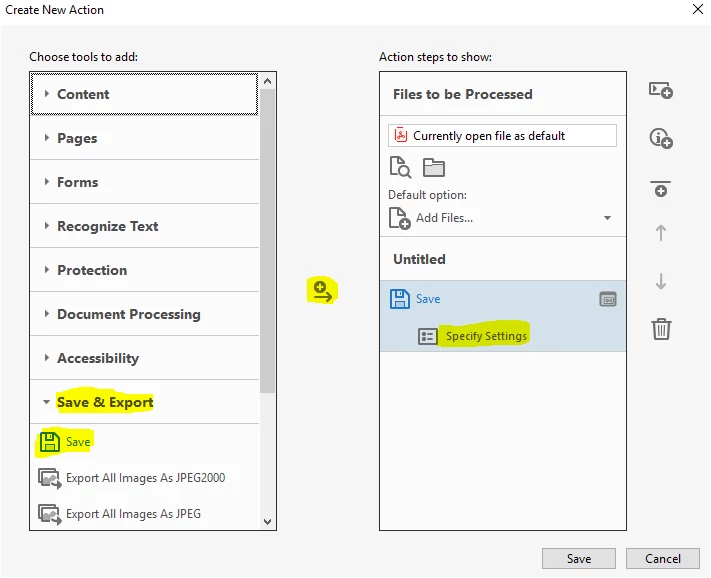This screenshot has height=578, width=711.
Task: Click the Add Divider icon
Action: tap(661, 188)
